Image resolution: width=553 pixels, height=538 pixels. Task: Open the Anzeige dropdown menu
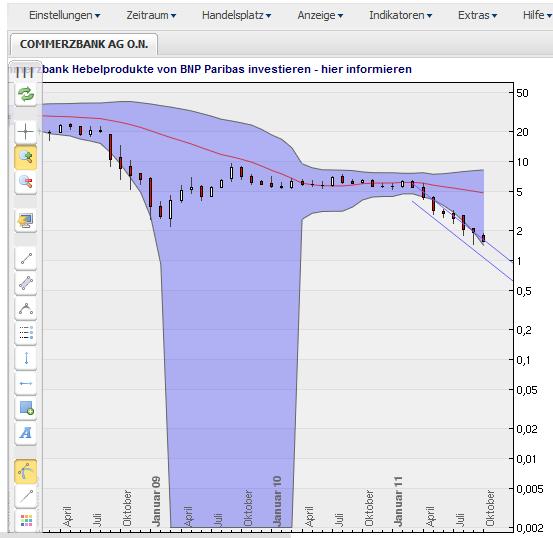tap(320, 16)
